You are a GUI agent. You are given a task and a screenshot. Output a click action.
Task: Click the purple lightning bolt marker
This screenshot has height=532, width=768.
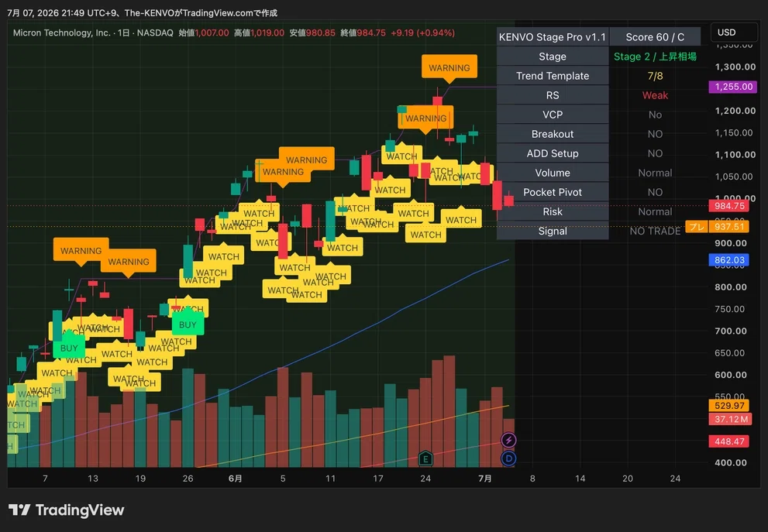[508, 440]
